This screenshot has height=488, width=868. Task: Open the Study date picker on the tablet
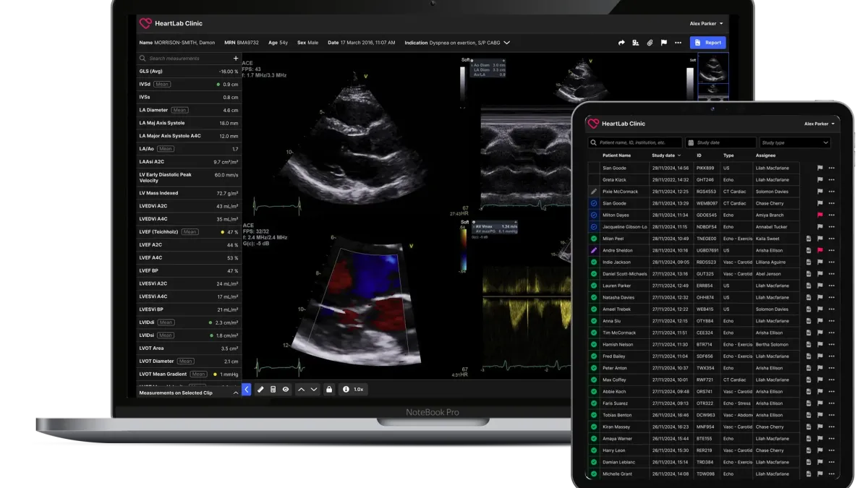tap(721, 143)
